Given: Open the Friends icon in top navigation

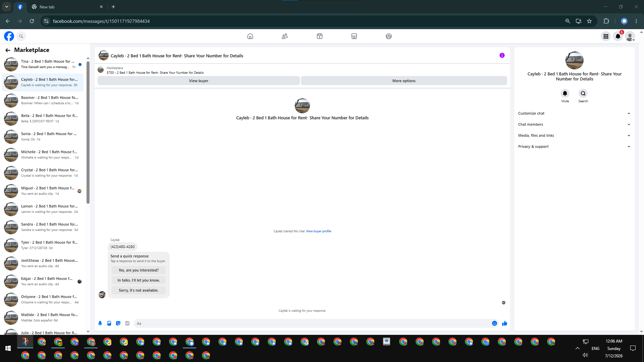Looking at the screenshot, I should click(285, 36).
